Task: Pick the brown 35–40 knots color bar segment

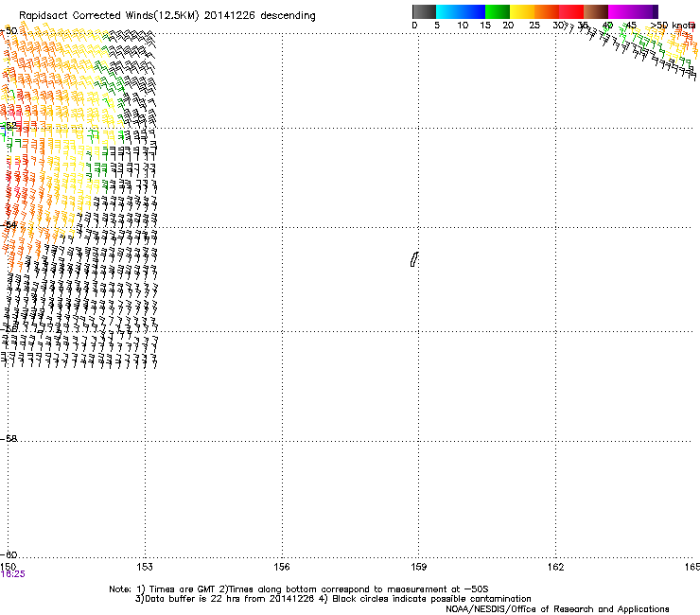Action: (596, 11)
